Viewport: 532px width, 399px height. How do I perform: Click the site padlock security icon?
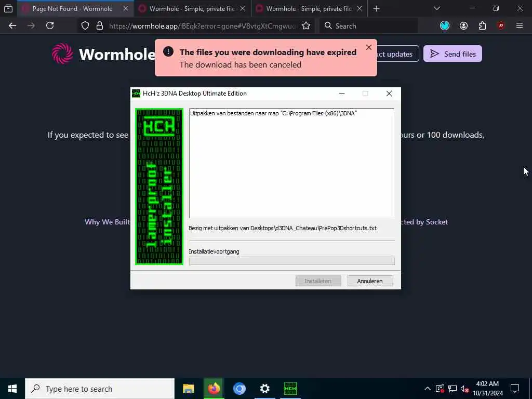coord(99,26)
